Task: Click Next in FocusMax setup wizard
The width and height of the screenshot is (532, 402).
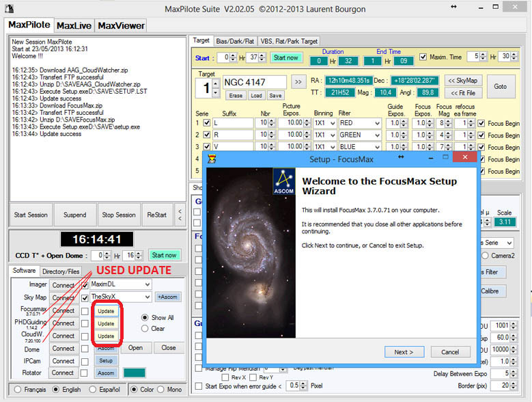Action: (404, 352)
